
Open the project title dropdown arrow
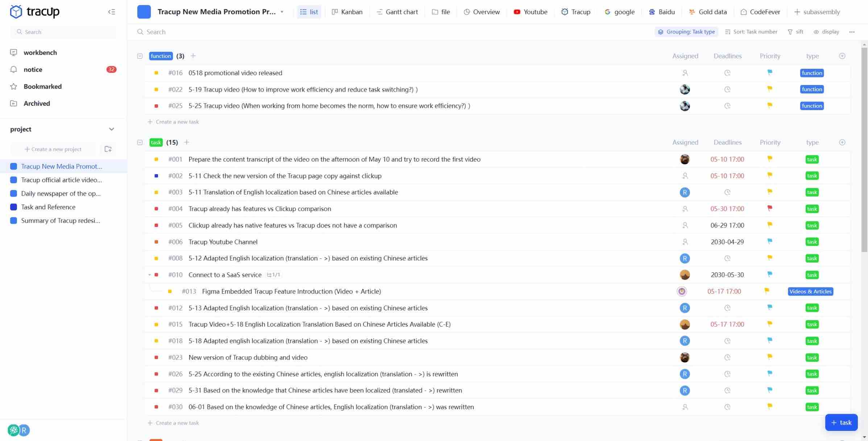(x=282, y=12)
